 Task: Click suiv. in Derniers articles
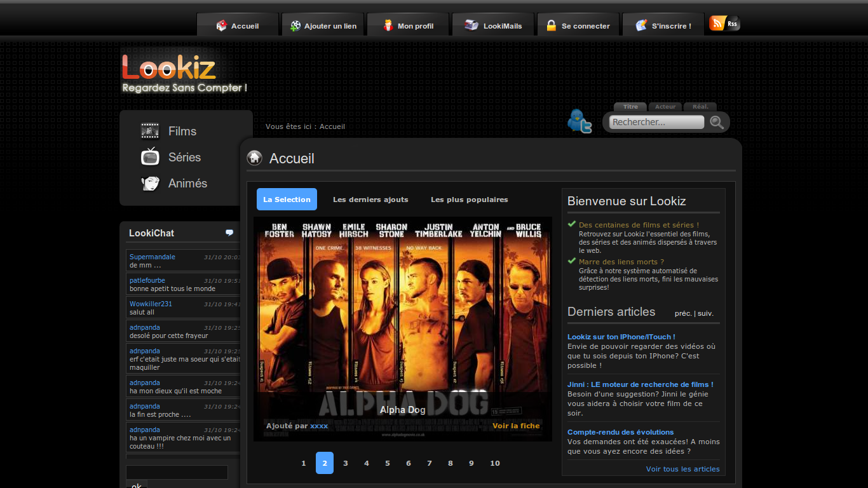(x=705, y=313)
